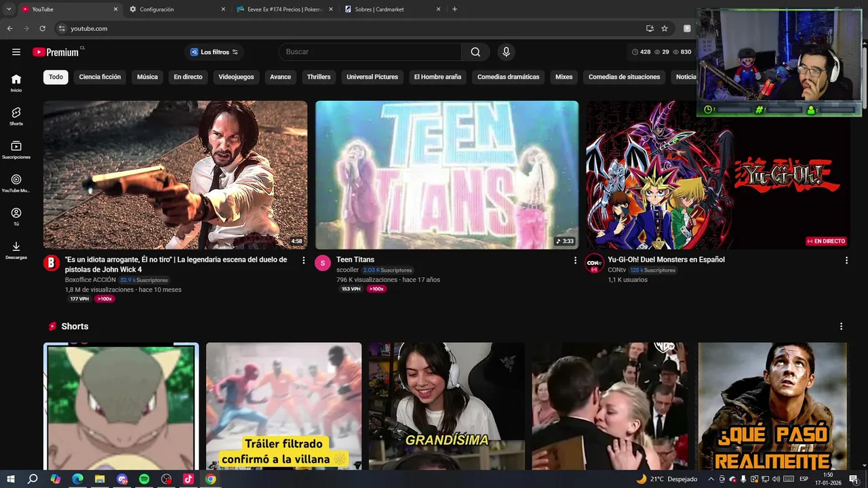Open the John Wick 4 video title
The width and height of the screenshot is (868, 488).
[176, 264]
